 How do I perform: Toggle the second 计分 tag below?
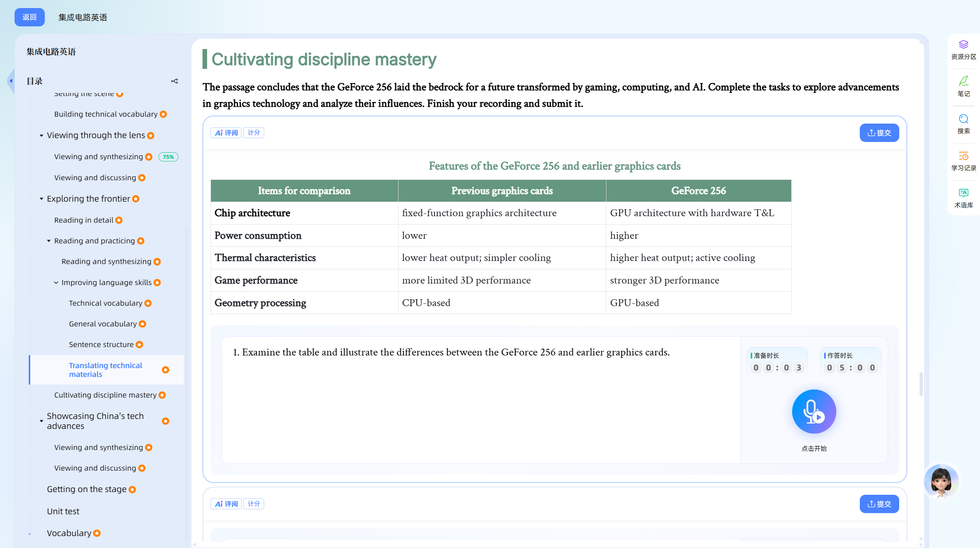pyautogui.click(x=254, y=504)
